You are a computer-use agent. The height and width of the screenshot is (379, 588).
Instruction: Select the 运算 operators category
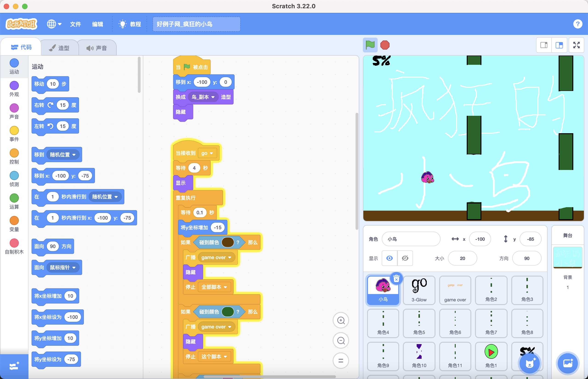14,201
